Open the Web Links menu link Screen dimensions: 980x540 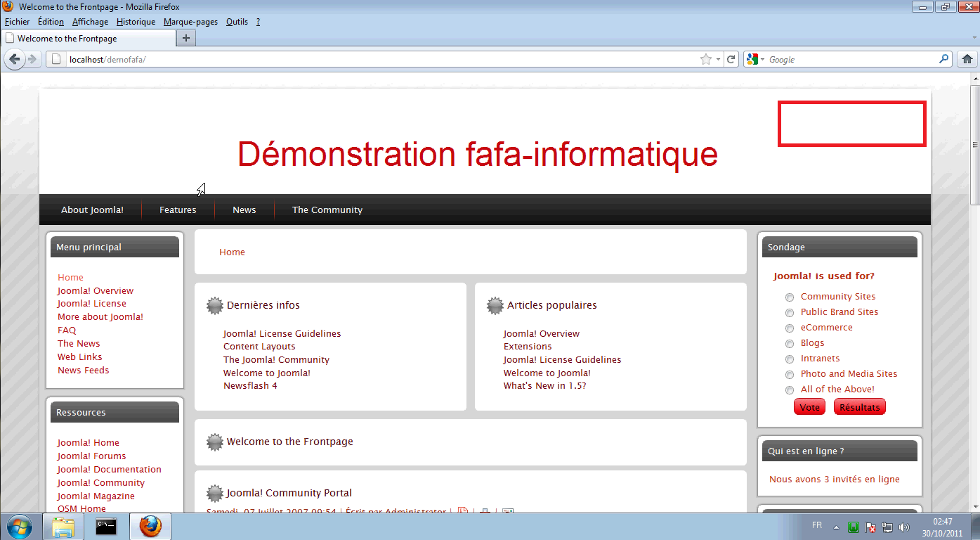click(80, 357)
